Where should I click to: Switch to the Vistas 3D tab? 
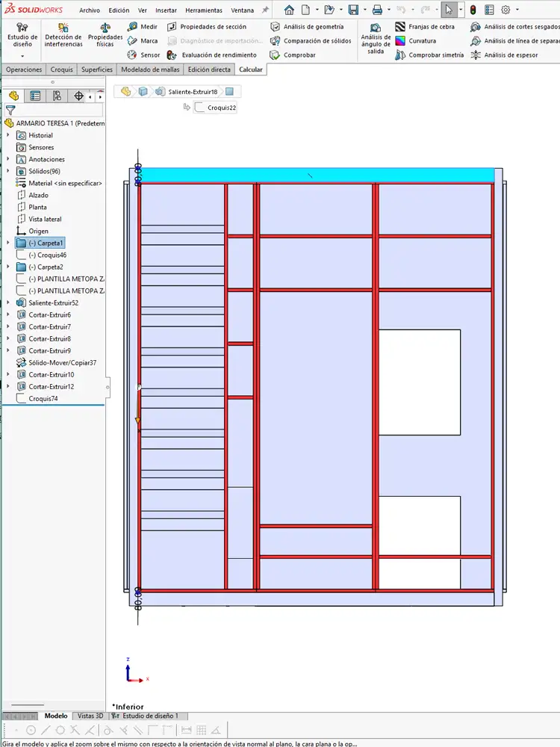(x=90, y=716)
